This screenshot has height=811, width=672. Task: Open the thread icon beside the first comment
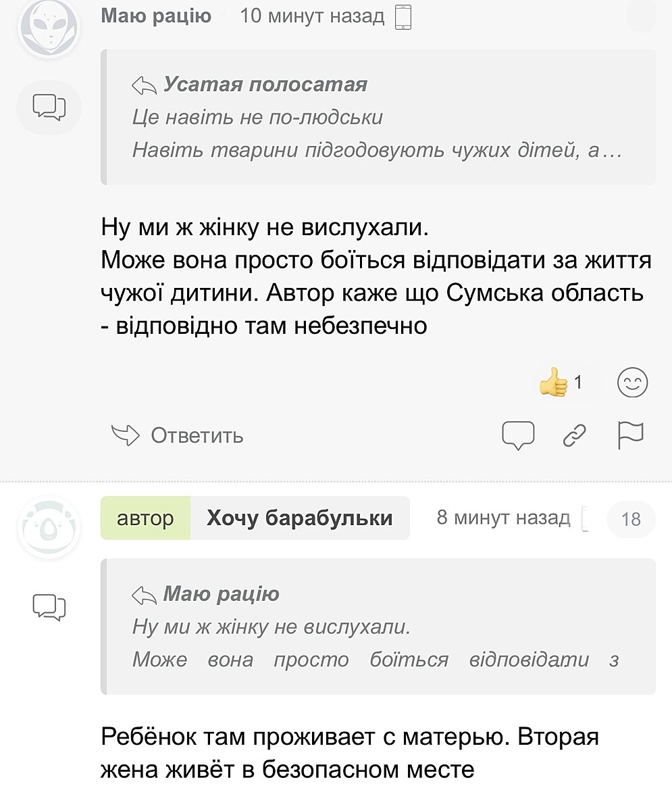click(x=49, y=107)
